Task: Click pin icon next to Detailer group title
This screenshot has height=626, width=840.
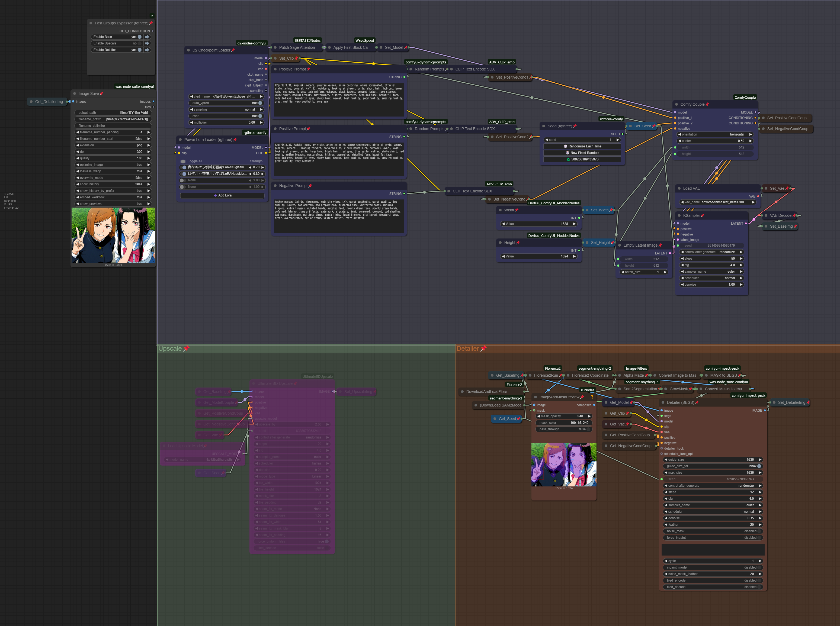Action: 483,349
